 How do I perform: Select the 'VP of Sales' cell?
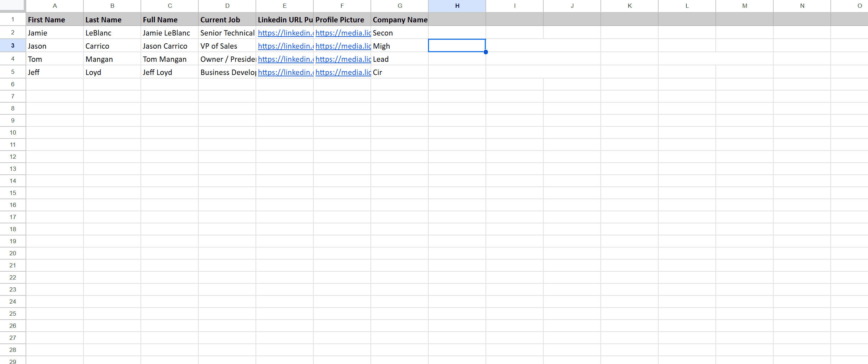point(227,46)
